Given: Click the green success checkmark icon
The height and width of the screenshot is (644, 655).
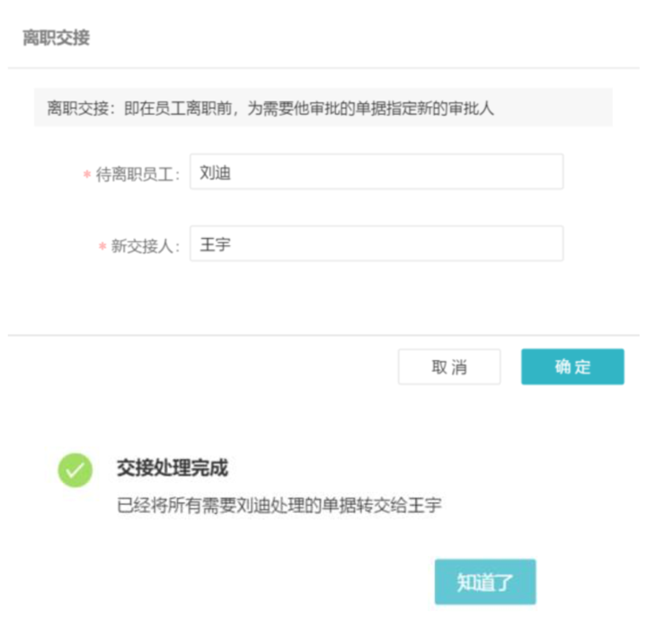Looking at the screenshot, I should coord(75,470).
